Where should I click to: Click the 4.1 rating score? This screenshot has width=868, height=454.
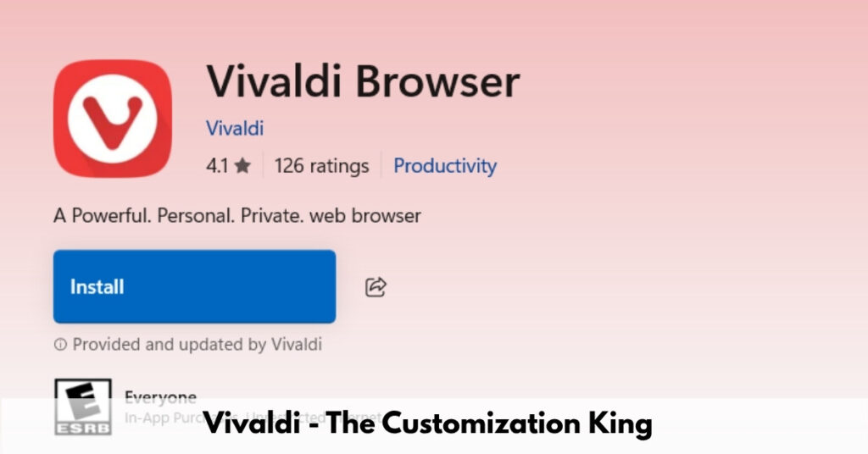pyautogui.click(x=217, y=165)
